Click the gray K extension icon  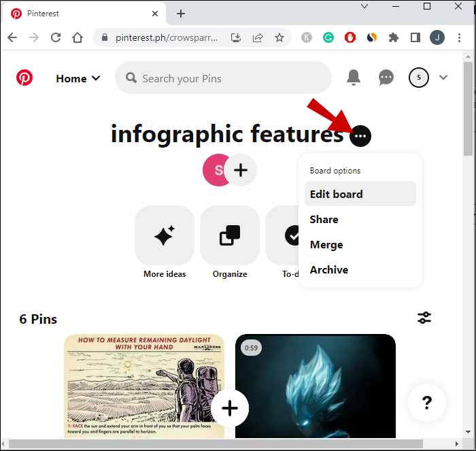tap(307, 37)
